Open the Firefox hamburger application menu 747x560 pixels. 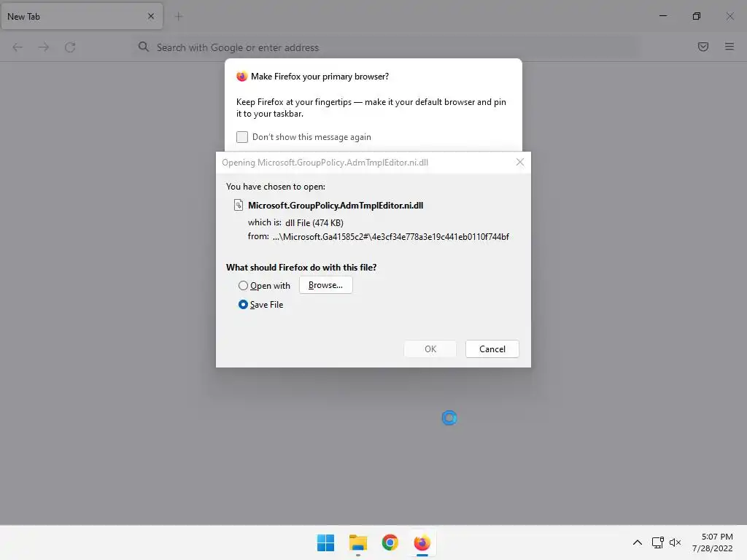tap(729, 47)
